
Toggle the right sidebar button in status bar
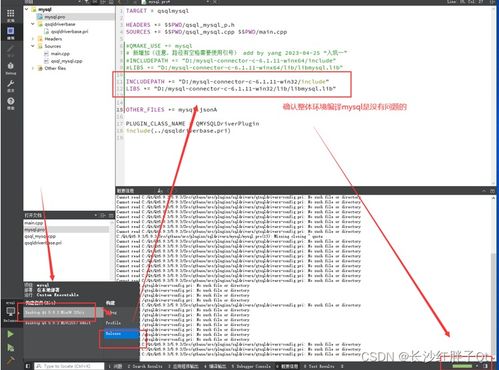(x=485, y=366)
